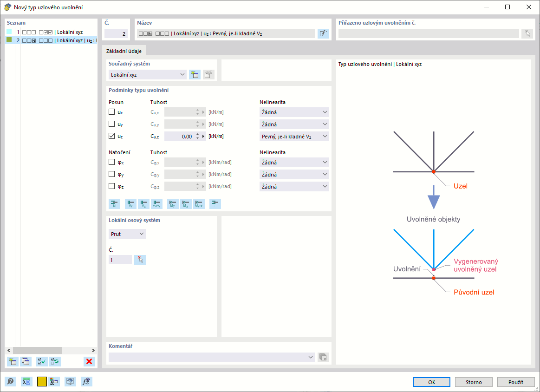540x392 pixels.
Task: Click the copy item icon below Seznam
Action: coord(26,361)
